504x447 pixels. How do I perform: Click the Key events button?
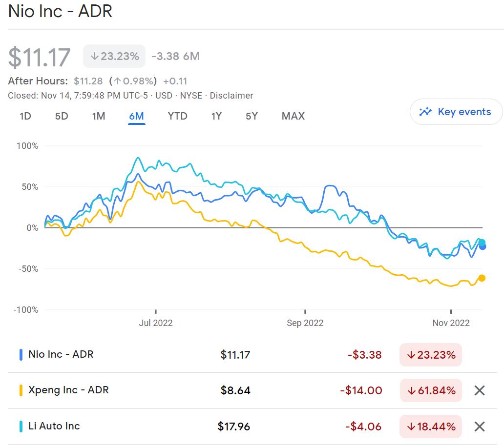456,112
